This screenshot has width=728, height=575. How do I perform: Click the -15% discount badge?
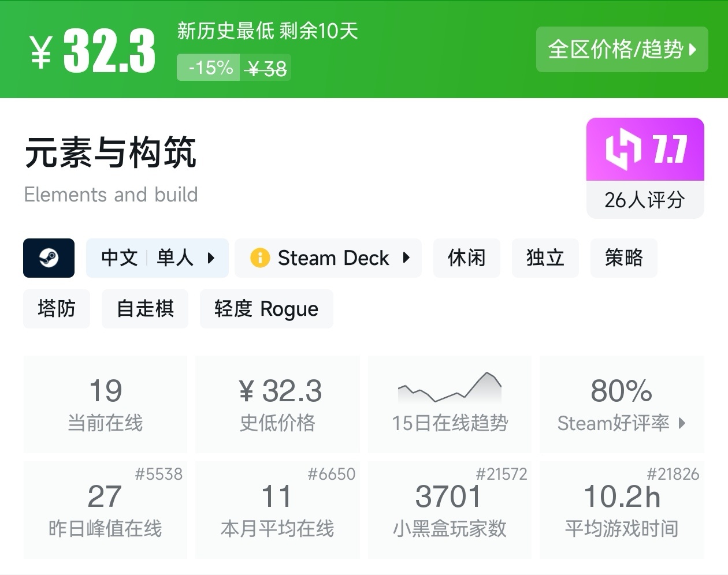tap(209, 68)
